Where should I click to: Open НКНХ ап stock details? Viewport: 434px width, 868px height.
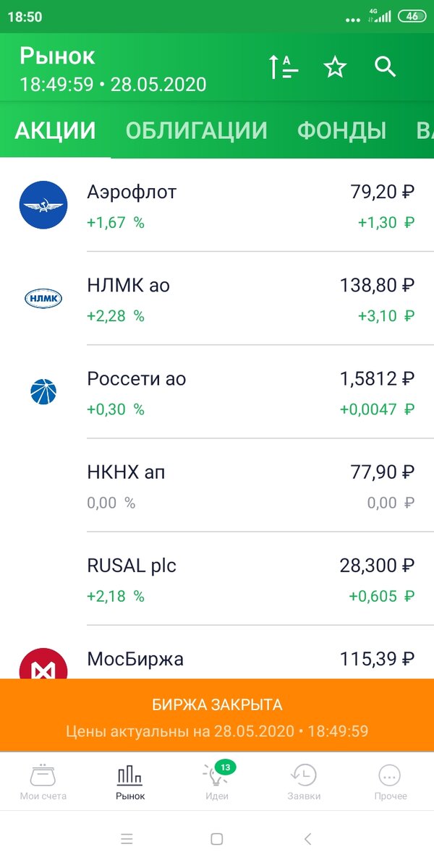pos(217,485)
